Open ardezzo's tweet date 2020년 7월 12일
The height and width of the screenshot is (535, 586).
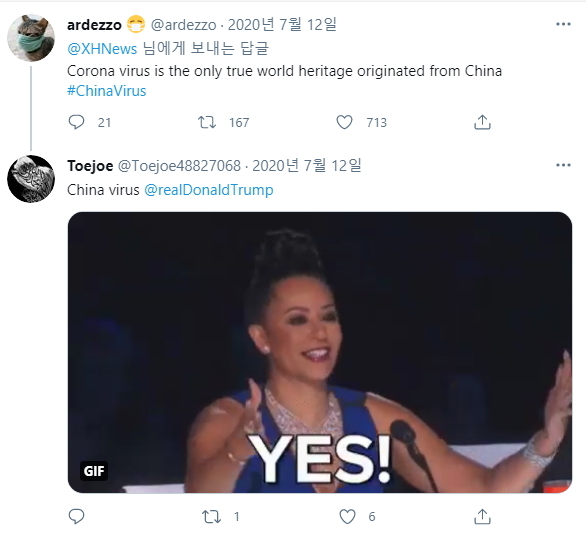282,25
